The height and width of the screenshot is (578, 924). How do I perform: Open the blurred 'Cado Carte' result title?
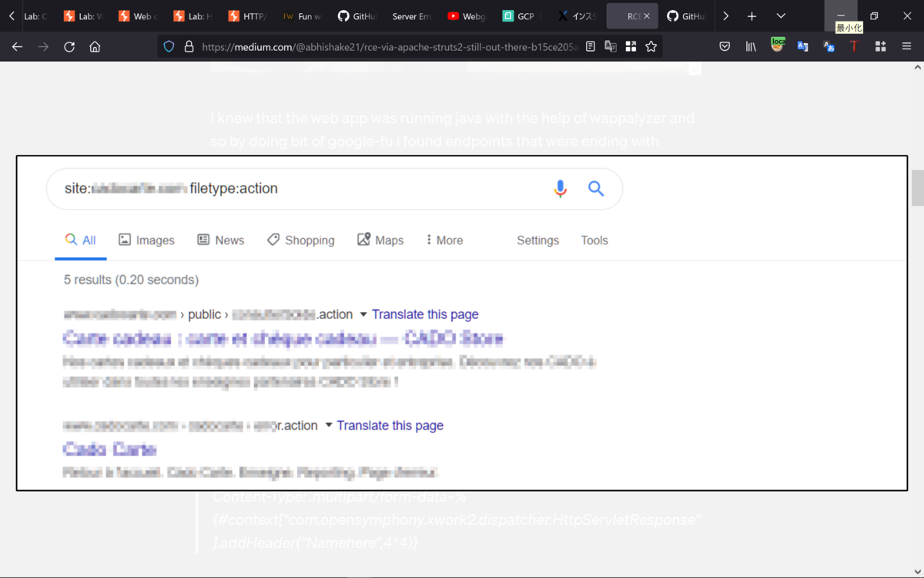(110, 449)
